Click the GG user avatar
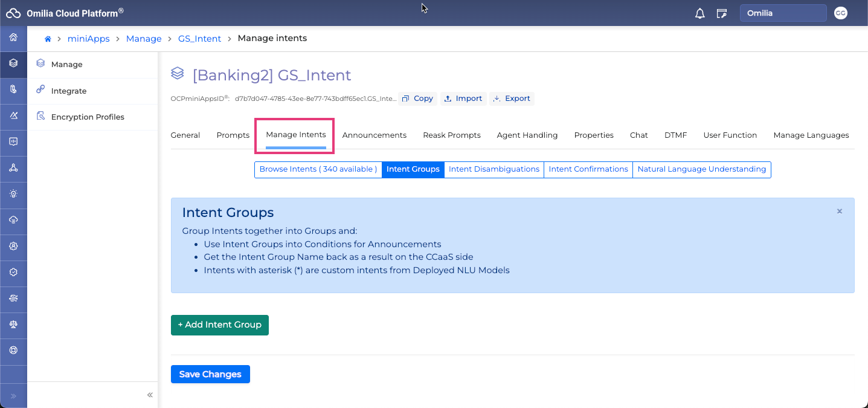Viewport: 868px width, 408px height. 840,13
